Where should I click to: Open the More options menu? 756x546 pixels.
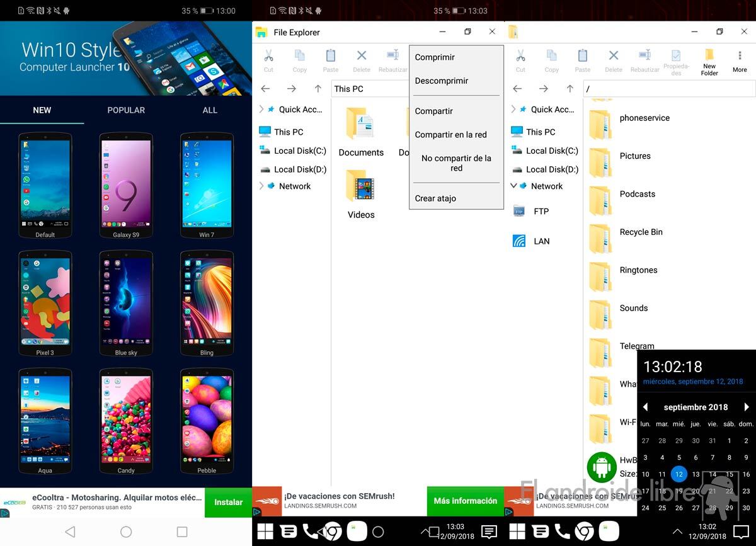[740, 60]
